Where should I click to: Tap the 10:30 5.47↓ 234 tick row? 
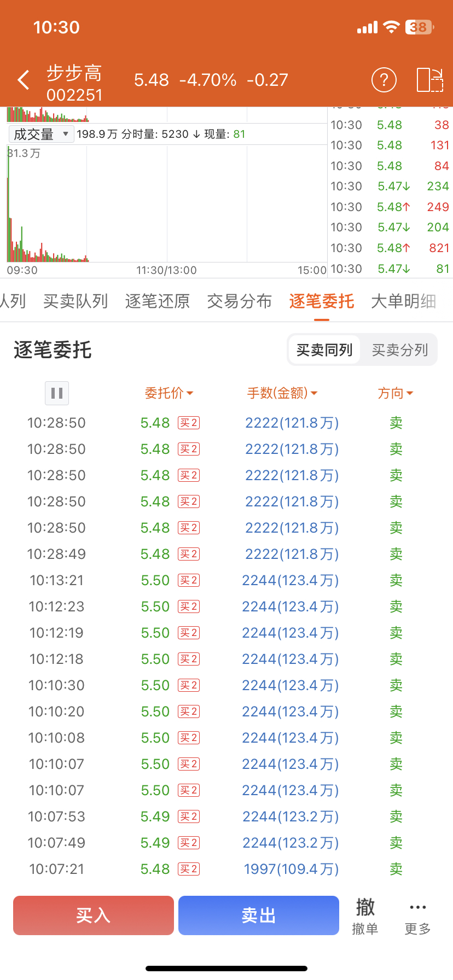(x=390, y=186)
